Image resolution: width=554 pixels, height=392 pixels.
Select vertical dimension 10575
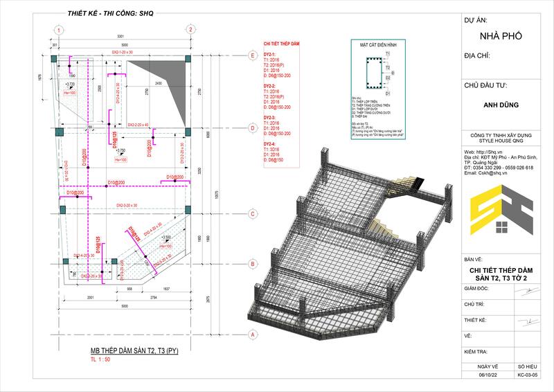point(217,195)
